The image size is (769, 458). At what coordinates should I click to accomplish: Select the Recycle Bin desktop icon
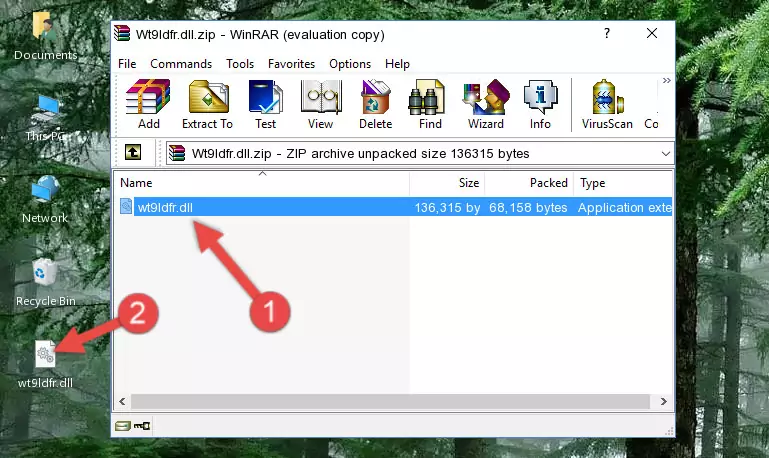(x=45, y=283)
